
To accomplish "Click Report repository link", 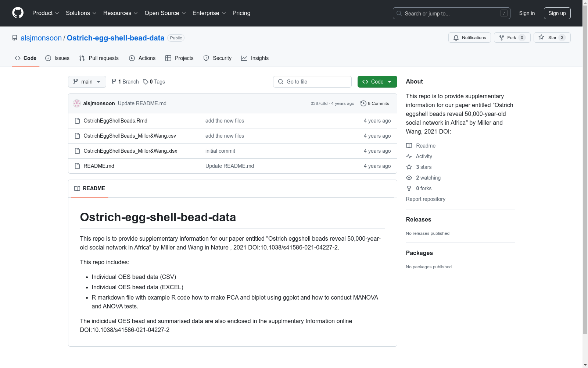I will pyautogui.click(x=426, y=199).
